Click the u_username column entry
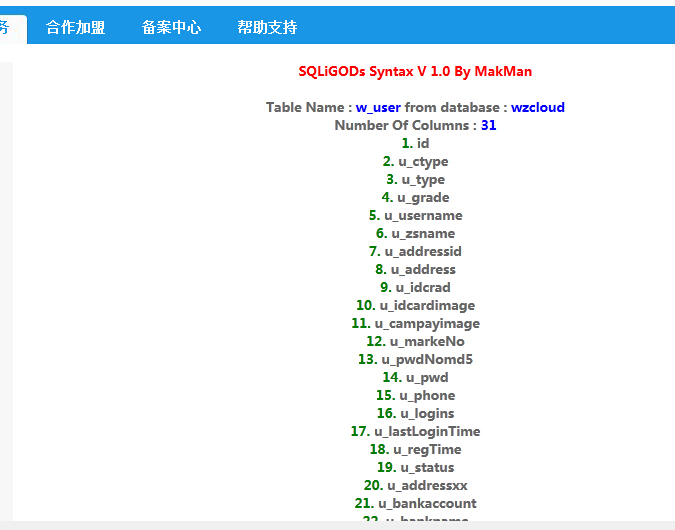 (x=423, y=215)
